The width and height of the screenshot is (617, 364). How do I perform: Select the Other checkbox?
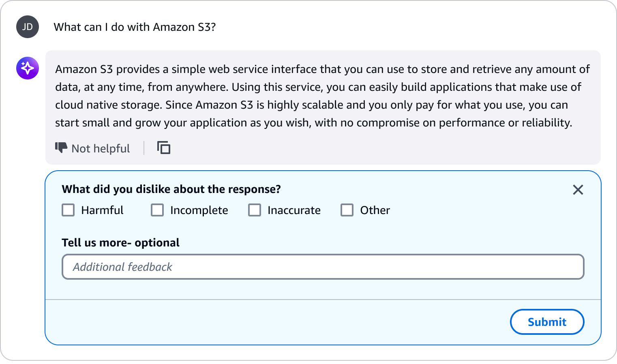(x=347, y=210)
